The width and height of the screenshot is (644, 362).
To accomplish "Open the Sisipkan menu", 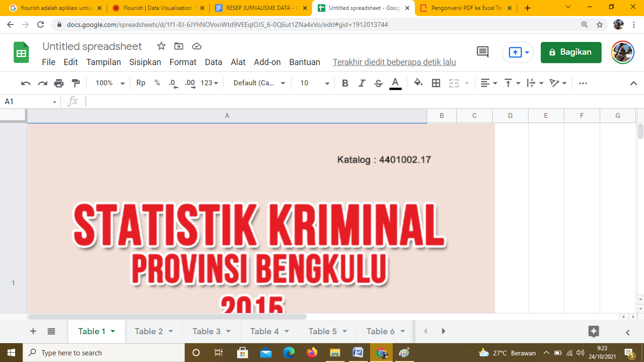I will coord(145,62).
